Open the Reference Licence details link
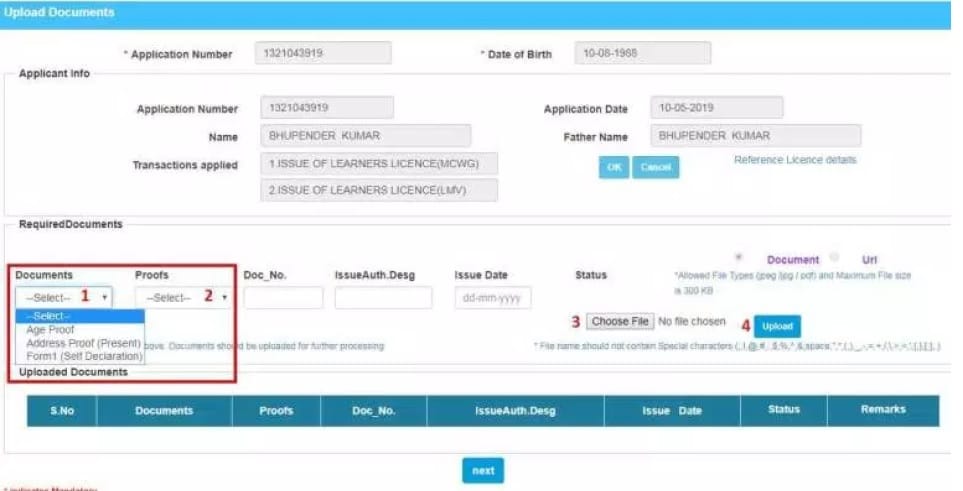This screenshot has width=963, height=491. [x=795, y=160]
